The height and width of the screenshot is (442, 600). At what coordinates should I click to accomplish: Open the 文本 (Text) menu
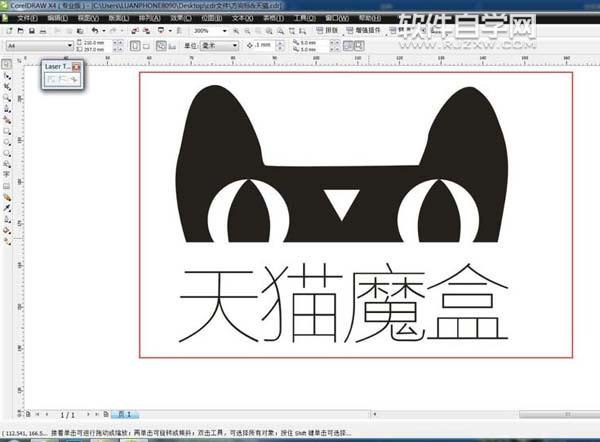pos(241,18)
